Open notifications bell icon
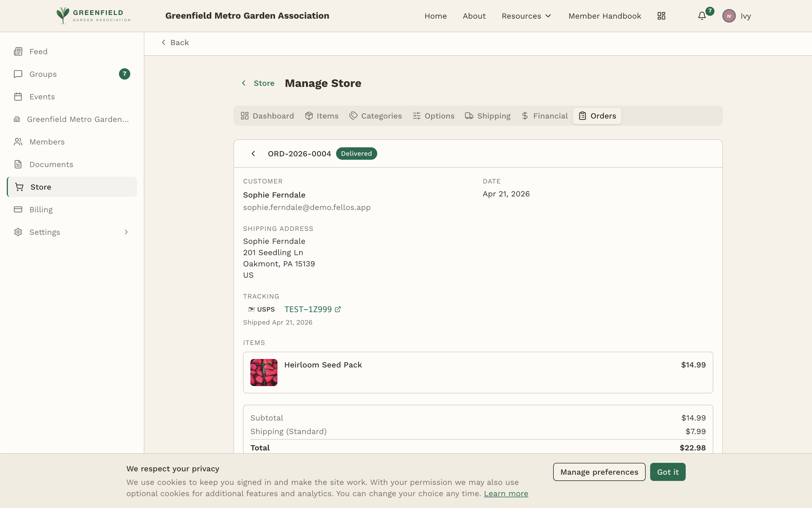The width and height of the screenshot is (812, 508). point(701,16)
